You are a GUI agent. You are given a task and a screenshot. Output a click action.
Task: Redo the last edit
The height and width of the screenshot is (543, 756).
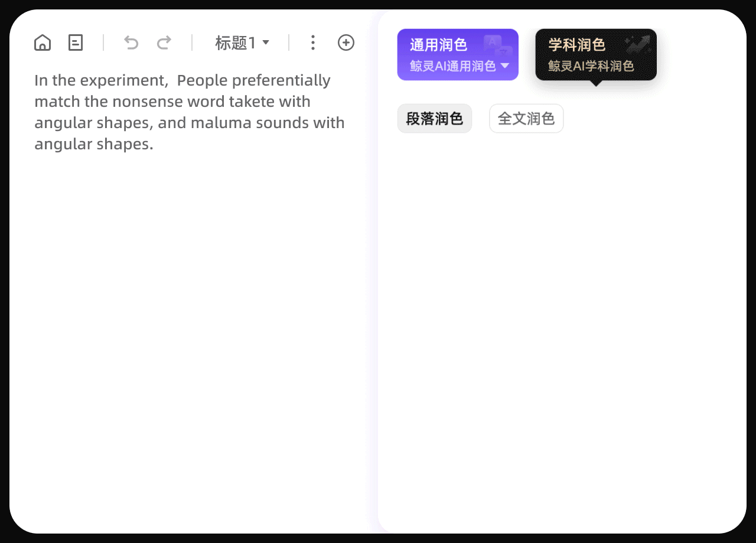(x=164, y=42)
